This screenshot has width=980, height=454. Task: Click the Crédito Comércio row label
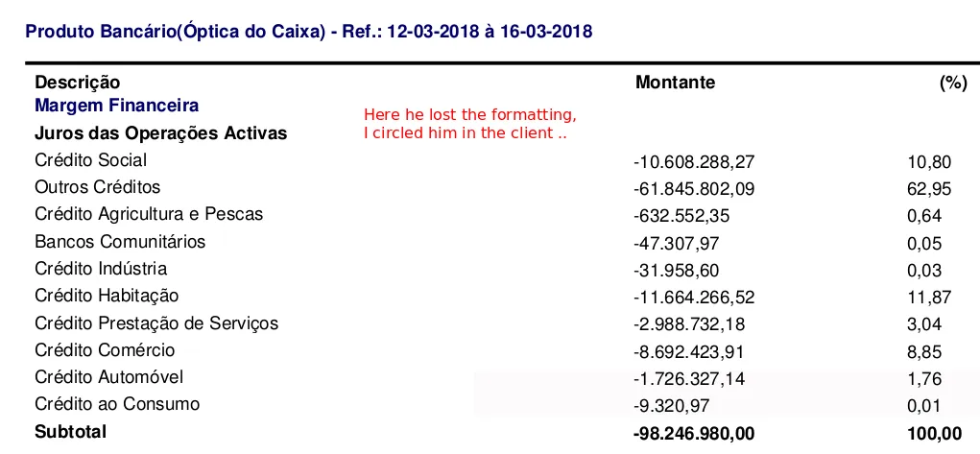[105, 350]
